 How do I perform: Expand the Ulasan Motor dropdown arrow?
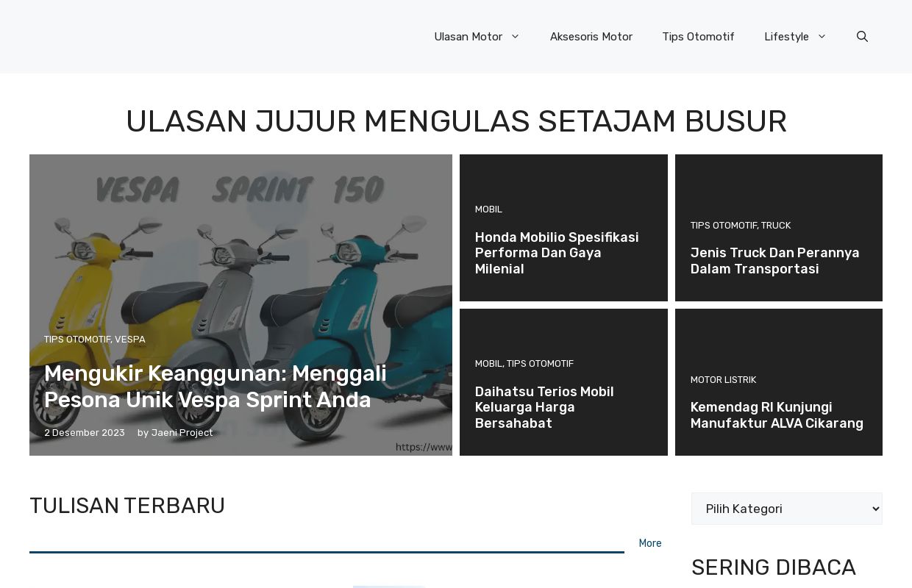(515, 37)
